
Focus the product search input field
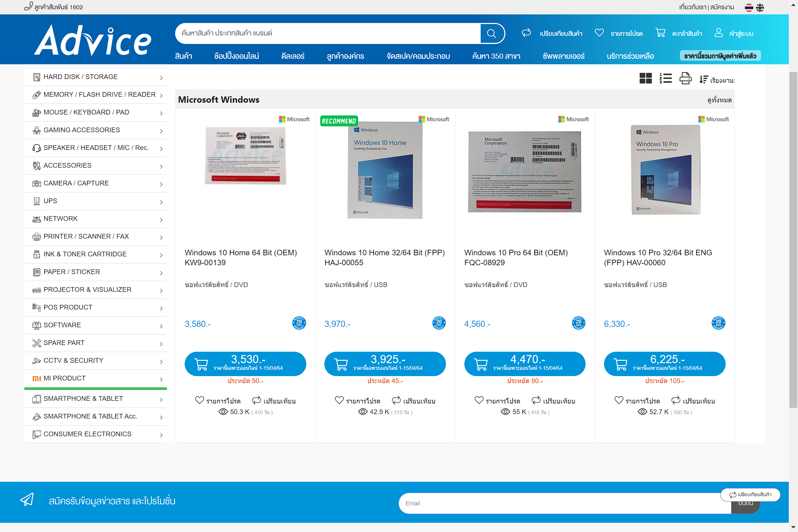pyautogui.click(x=328, y=33)
